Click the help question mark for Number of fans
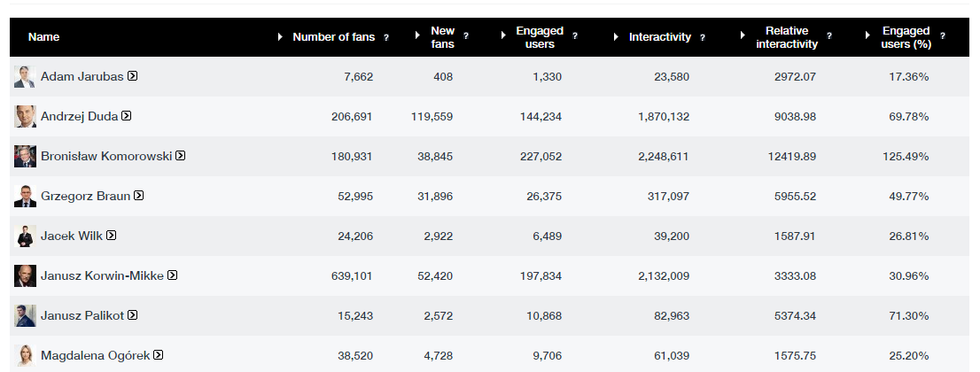This screenshot has height=372, width=980. coord(386,37)
